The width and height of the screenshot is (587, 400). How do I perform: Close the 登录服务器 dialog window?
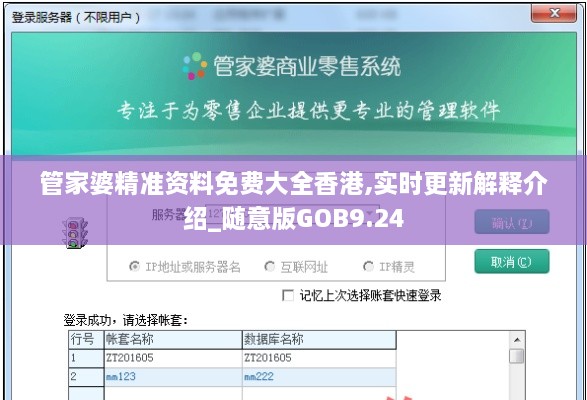point(554,13)
